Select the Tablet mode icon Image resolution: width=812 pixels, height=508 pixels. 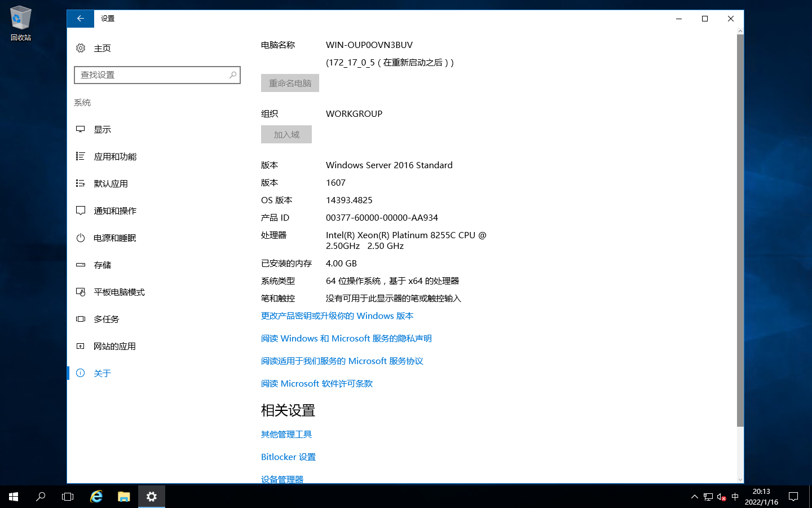pyautogui.click(x=81, y=292)
